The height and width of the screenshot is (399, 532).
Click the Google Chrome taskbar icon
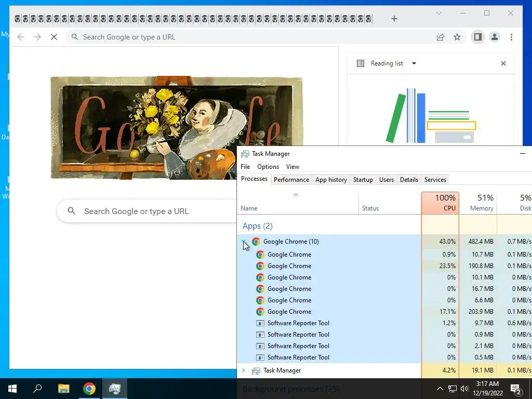pos(89,389)
